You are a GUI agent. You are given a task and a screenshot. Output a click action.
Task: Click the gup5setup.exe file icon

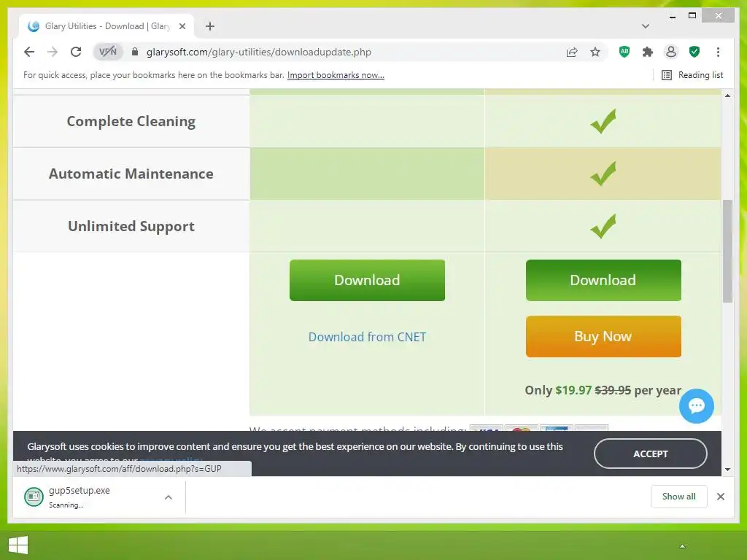[x=34, y=497]
